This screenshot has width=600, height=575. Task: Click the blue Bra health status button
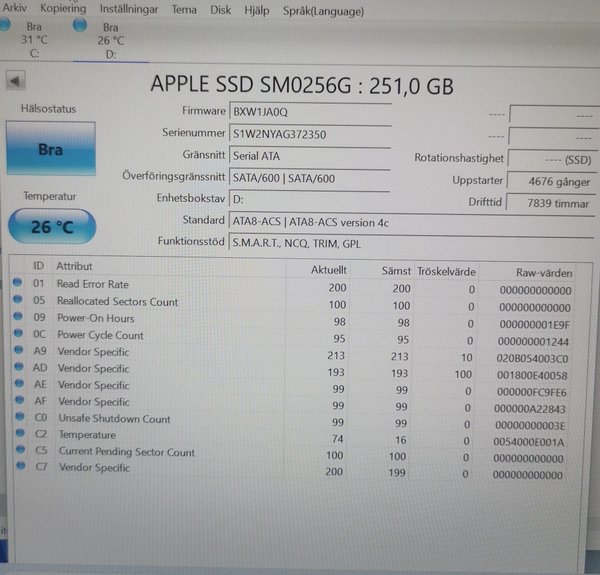50,150
